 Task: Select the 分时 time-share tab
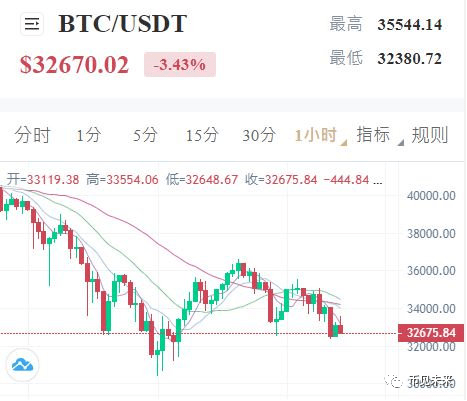pyautogui.click(x=32, y=135)
